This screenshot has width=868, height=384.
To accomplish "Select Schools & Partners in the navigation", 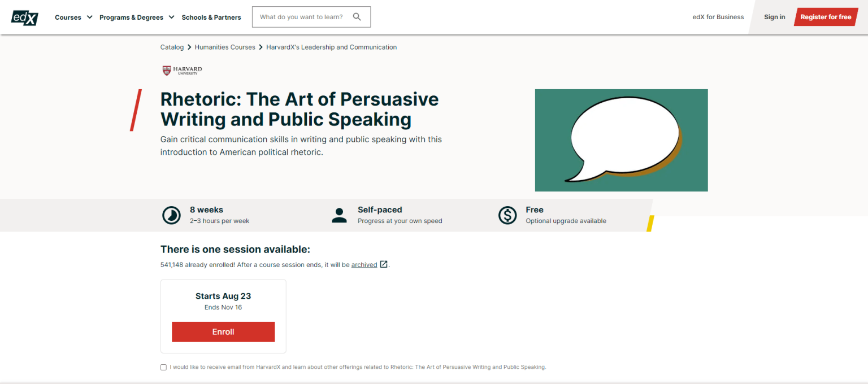I will point(211,17).
